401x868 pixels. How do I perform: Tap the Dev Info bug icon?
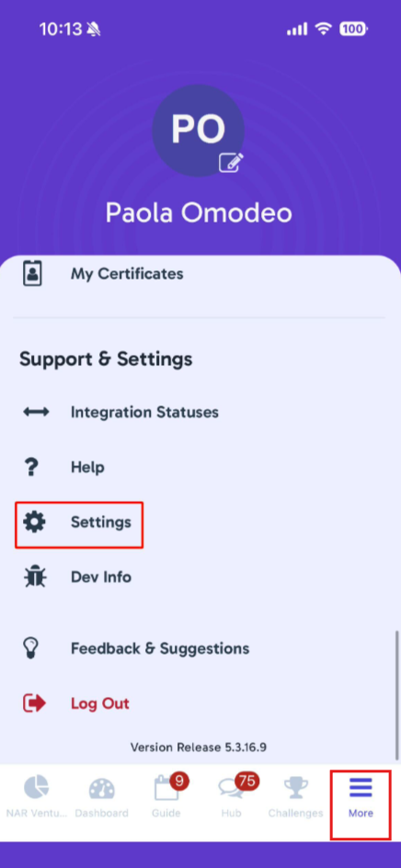click(x=35, y=577)
